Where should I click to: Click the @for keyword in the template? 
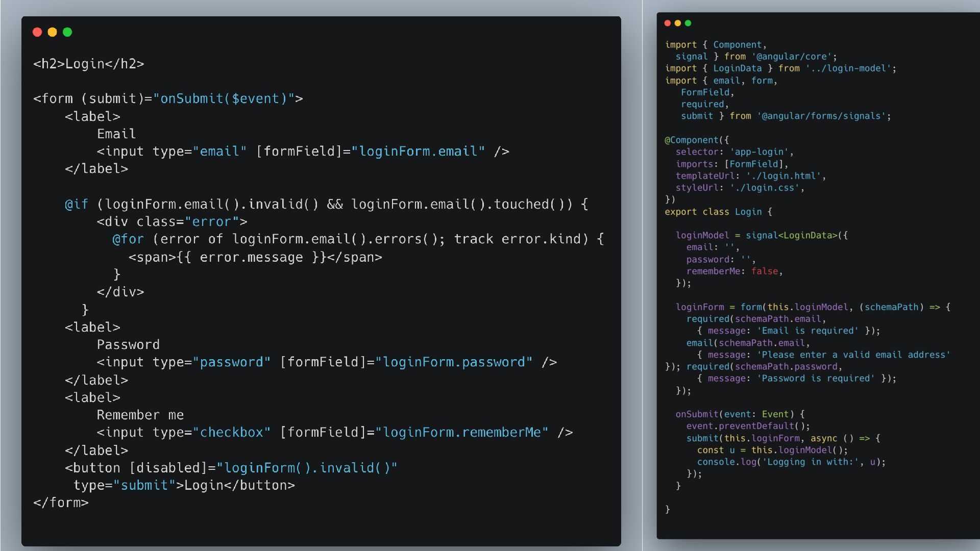coord(128,239)
